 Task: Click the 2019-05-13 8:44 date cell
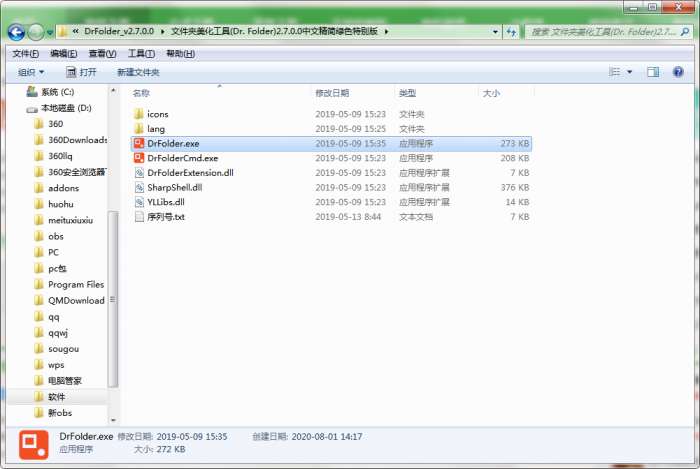tap(348, 217)
